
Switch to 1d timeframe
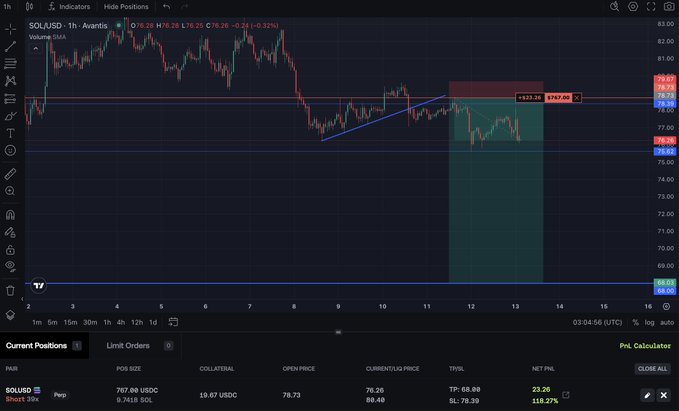tap(153, 322)
